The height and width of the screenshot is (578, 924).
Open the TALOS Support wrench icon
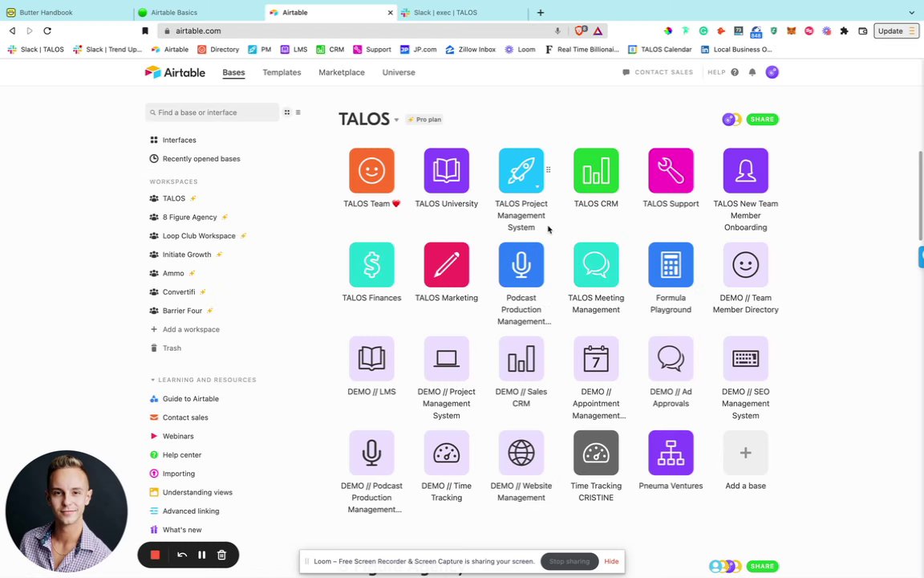point(671,170)
